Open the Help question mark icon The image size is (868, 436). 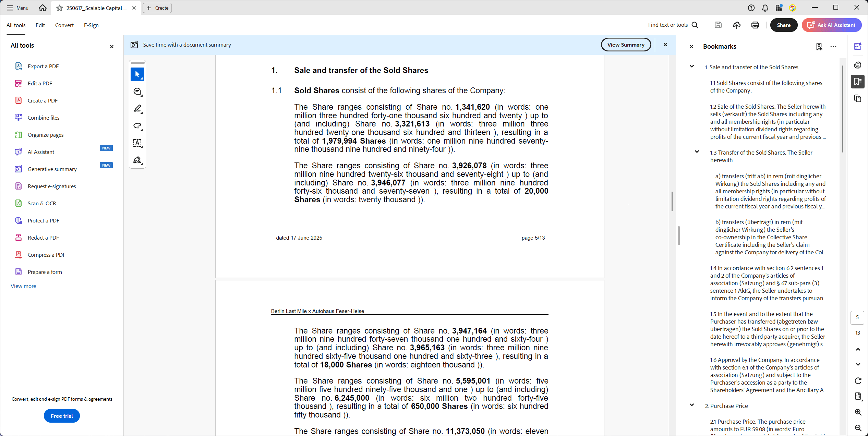[751, 8]
